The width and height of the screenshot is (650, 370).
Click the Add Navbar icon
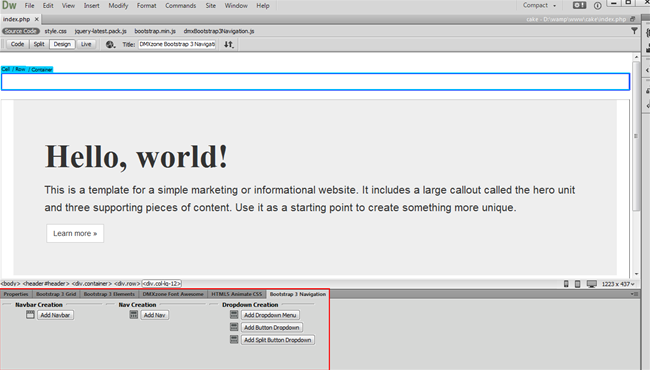(x=30, y=315)
